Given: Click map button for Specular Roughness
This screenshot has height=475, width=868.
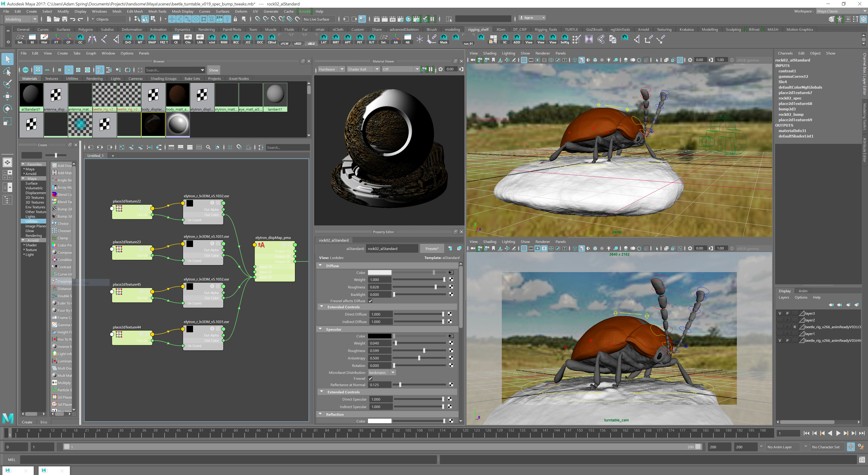Looking at the screenshot, I should (x=451, y=351).
